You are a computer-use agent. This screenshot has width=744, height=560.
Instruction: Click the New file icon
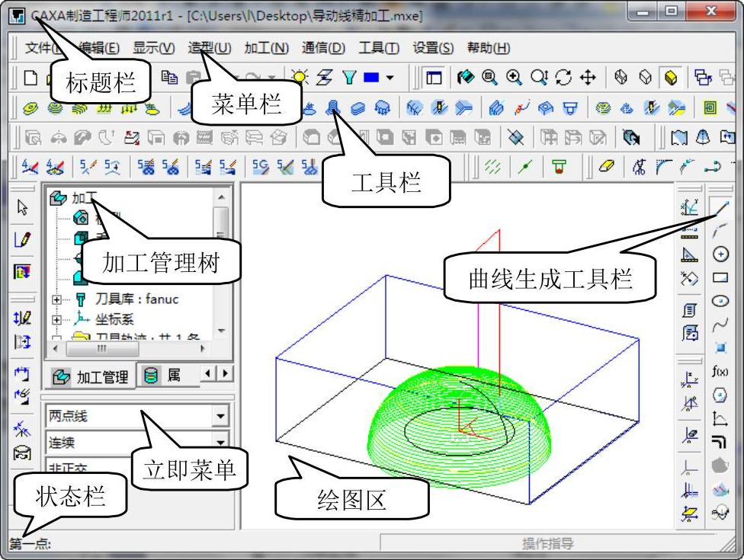coord(30,77)
